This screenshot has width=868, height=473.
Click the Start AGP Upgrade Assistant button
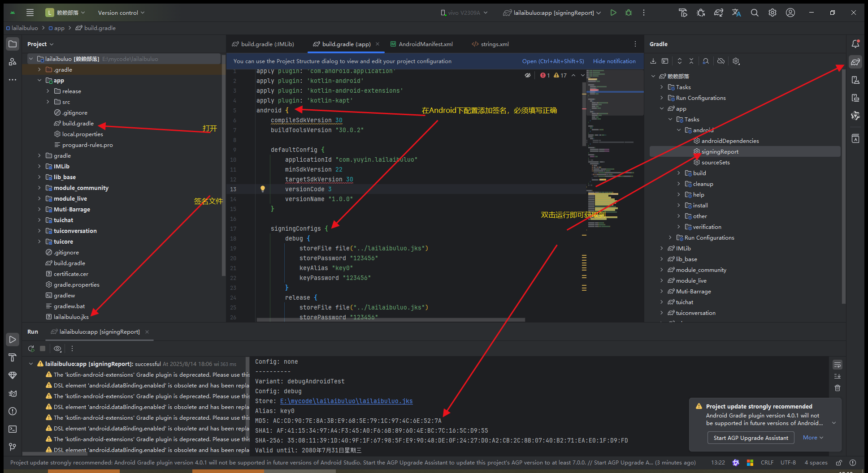tap(751, 438)
